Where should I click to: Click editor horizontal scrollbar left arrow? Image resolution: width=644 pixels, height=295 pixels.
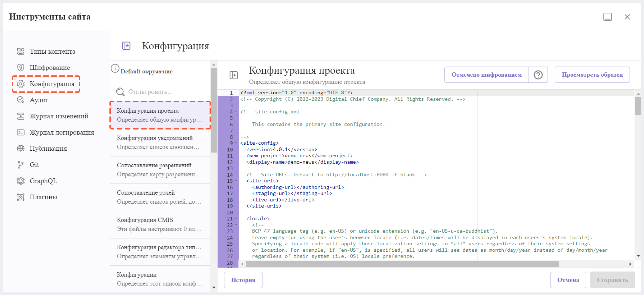pos(242,264)
